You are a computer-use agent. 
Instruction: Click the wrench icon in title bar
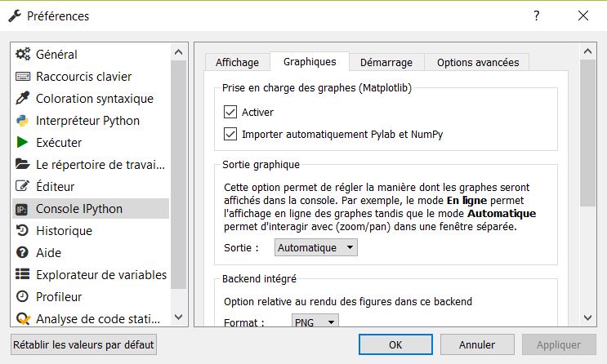coord(15,16)
